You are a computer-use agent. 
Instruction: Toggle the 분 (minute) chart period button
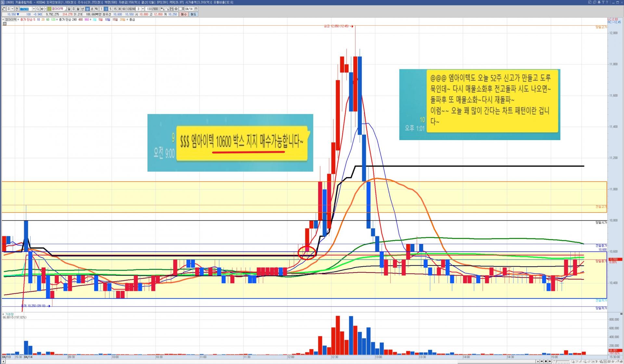87,9
